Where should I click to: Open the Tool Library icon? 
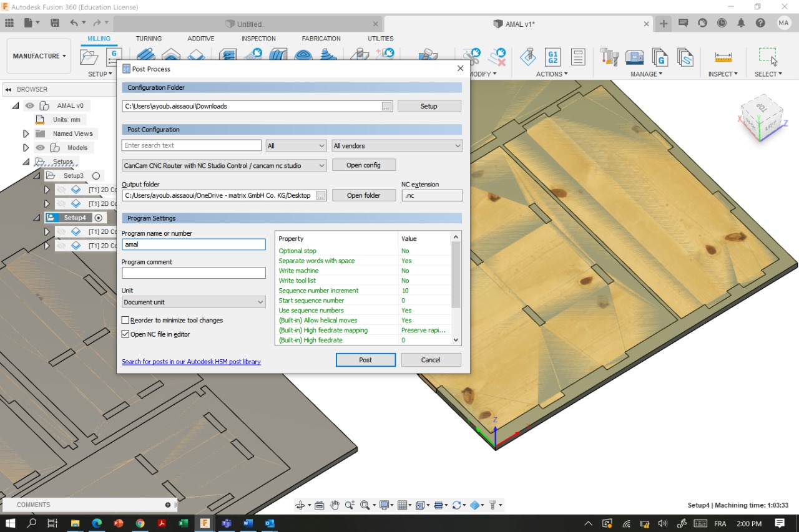pyautogui.click(x=609, y=57)
